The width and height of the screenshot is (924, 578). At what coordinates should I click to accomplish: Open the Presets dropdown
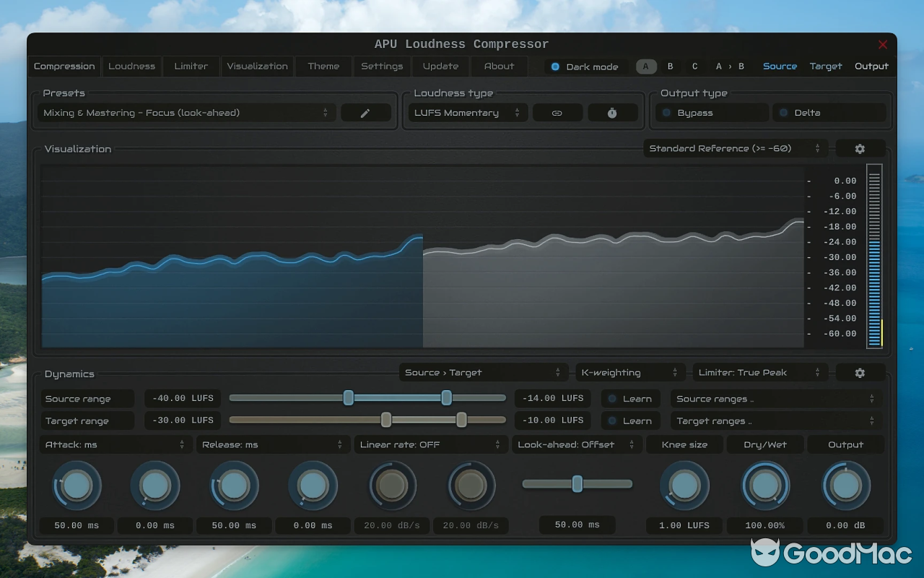184,113
